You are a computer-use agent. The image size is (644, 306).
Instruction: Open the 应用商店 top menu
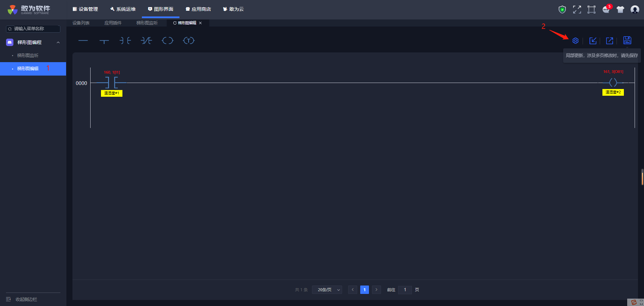point(198,9)
